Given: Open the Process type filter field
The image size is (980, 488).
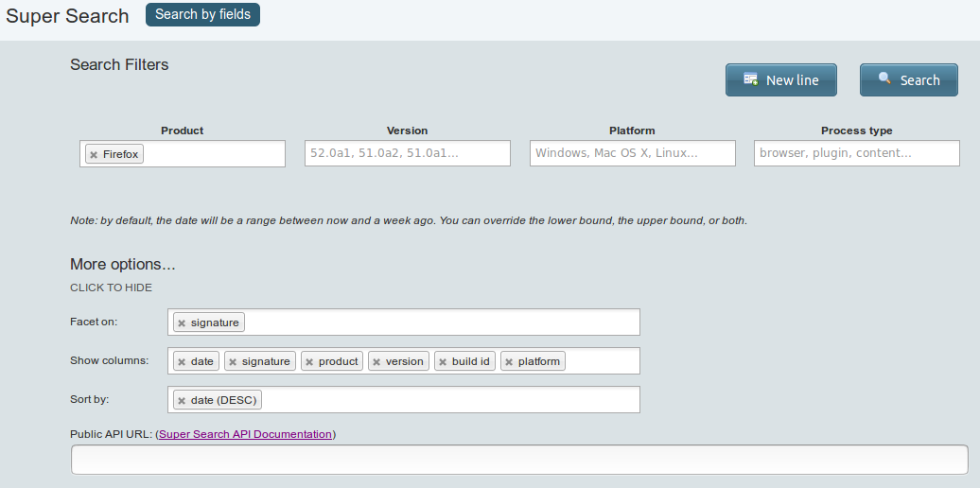Looking at the screenshot, I should pos(856,153).
